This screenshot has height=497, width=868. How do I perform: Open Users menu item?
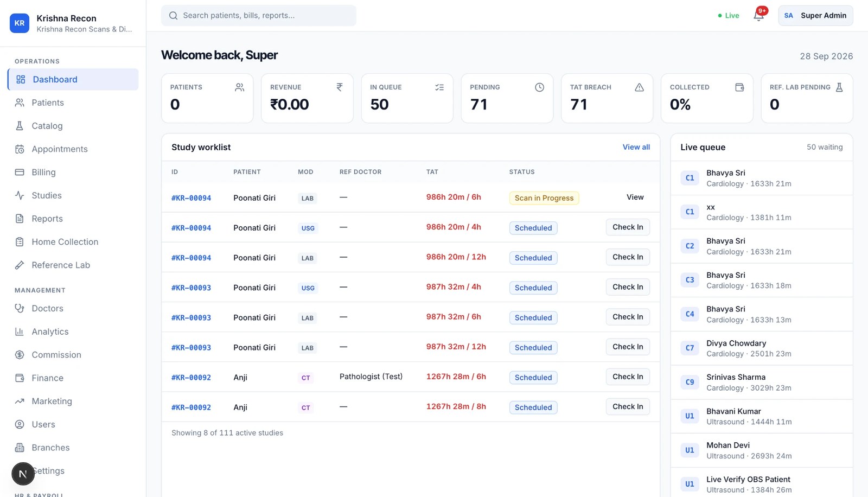pyautogui.click(x=73, y=424)
